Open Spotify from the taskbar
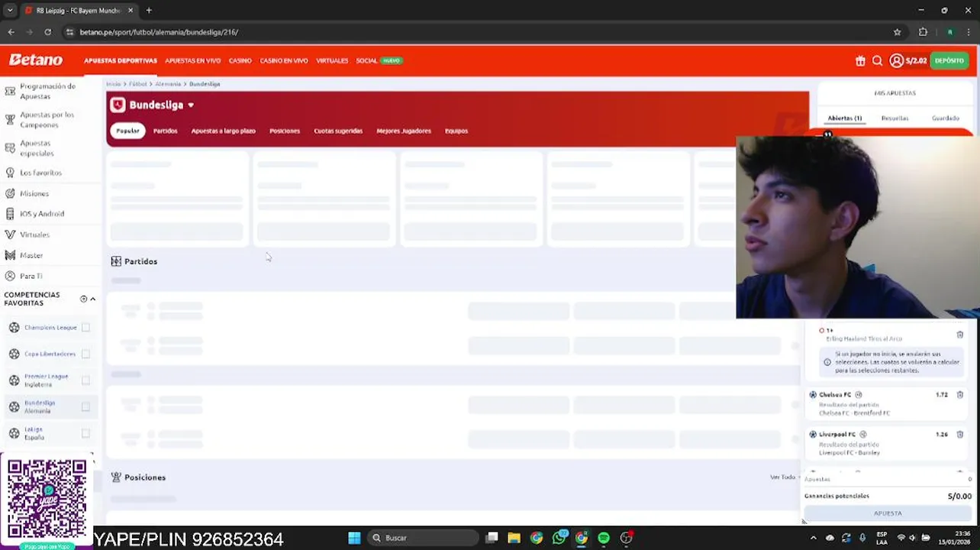This screenshot has height=550, width=980. tap(604, 538)
